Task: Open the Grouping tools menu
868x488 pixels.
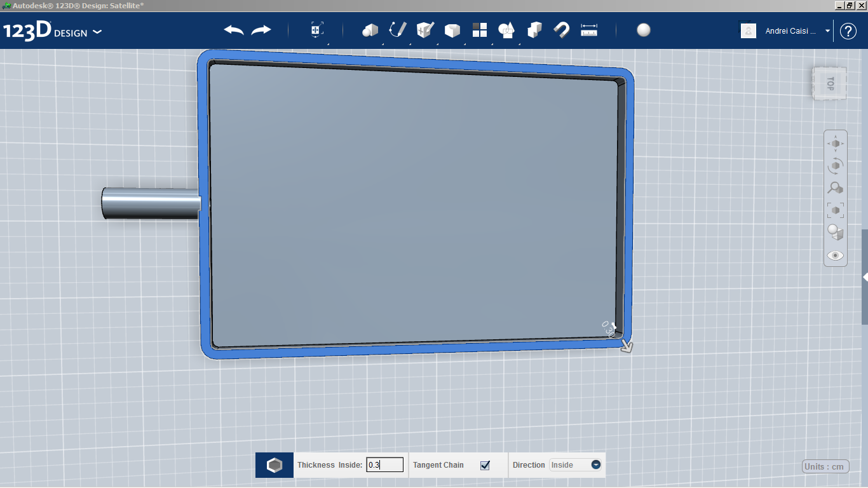Action: click(507, 30)
